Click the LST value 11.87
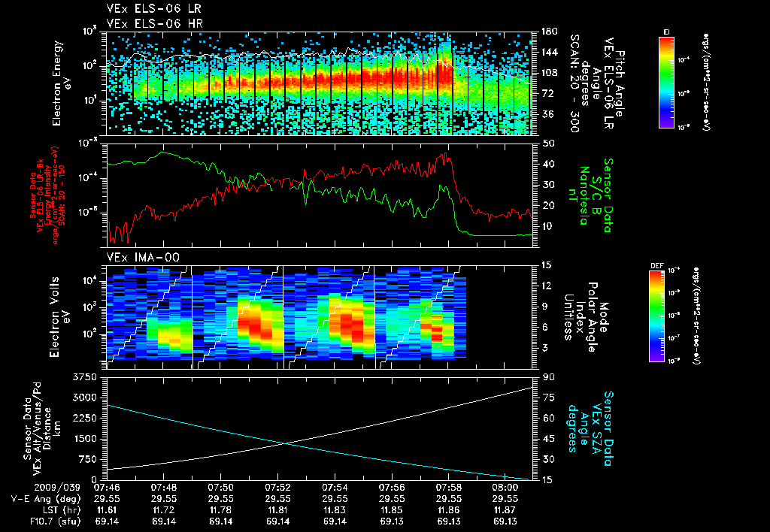Screen dimensions: 770x532 pyautogui.click(x=505, y=510)
